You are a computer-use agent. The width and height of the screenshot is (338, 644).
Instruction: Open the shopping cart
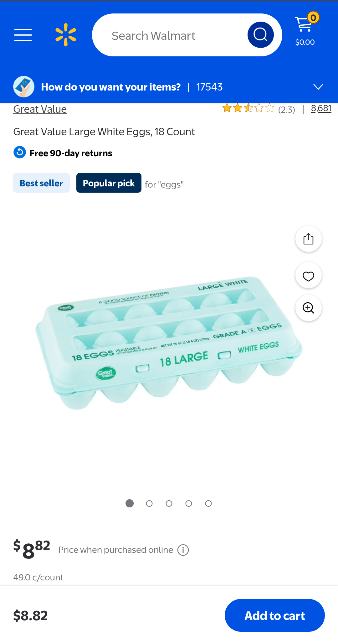[306, 28]
